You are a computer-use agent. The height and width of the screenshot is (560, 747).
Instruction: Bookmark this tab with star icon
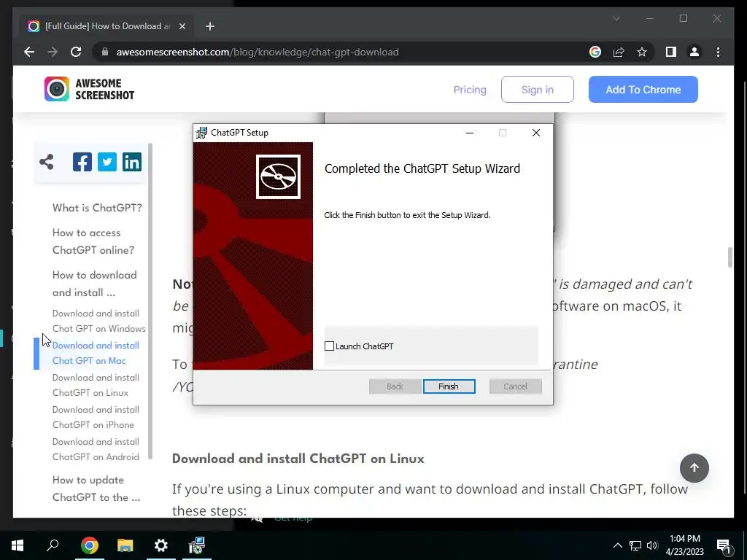(642, 52)
